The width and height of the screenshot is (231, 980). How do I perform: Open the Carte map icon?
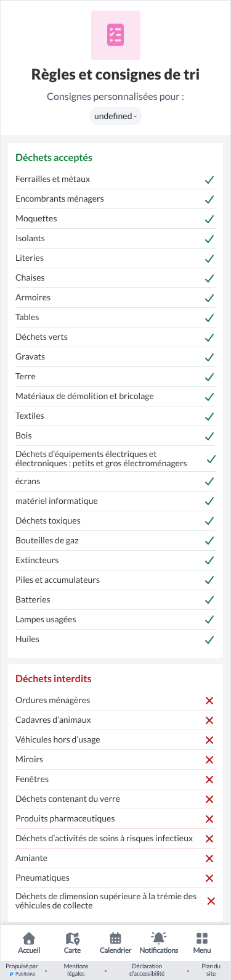[72, 938]
